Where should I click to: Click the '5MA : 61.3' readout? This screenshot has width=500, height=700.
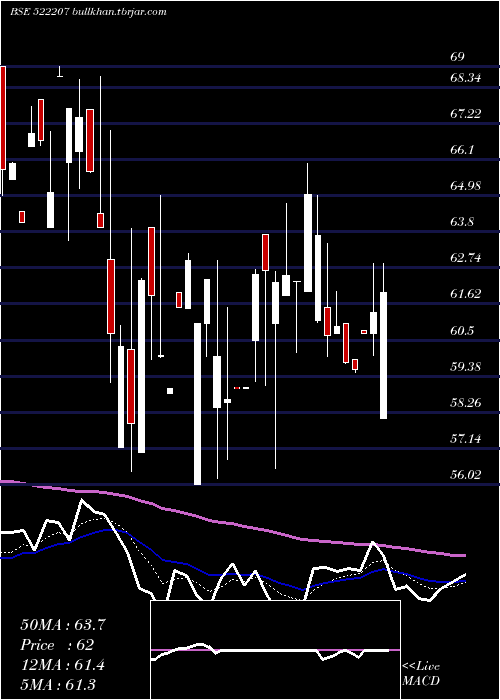tap(58, 685)
